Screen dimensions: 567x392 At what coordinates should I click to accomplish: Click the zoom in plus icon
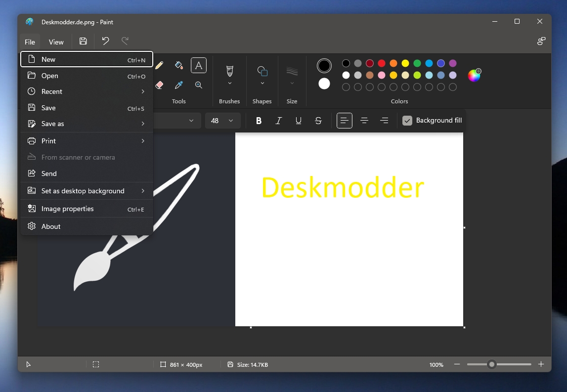pos(541,364)
